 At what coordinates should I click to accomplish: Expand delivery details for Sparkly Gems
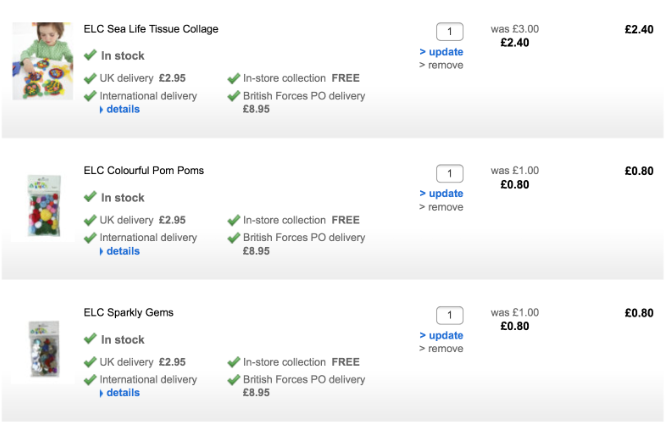[122, 393]
